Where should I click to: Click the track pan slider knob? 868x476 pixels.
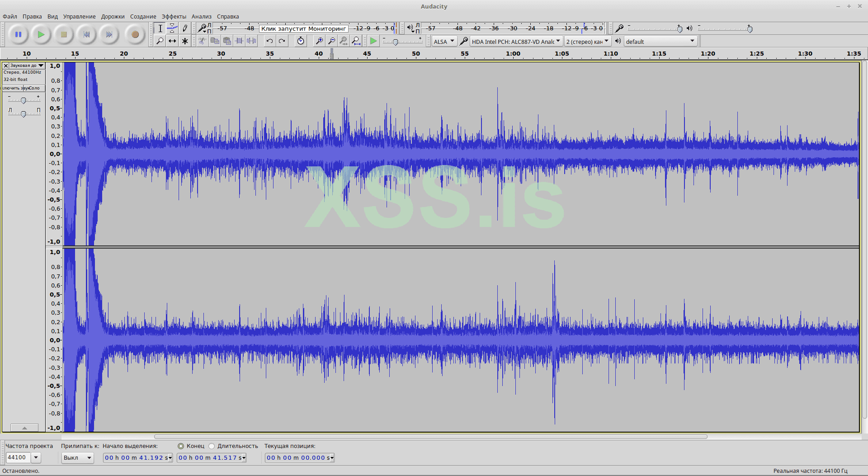click(x=24, y=114)
